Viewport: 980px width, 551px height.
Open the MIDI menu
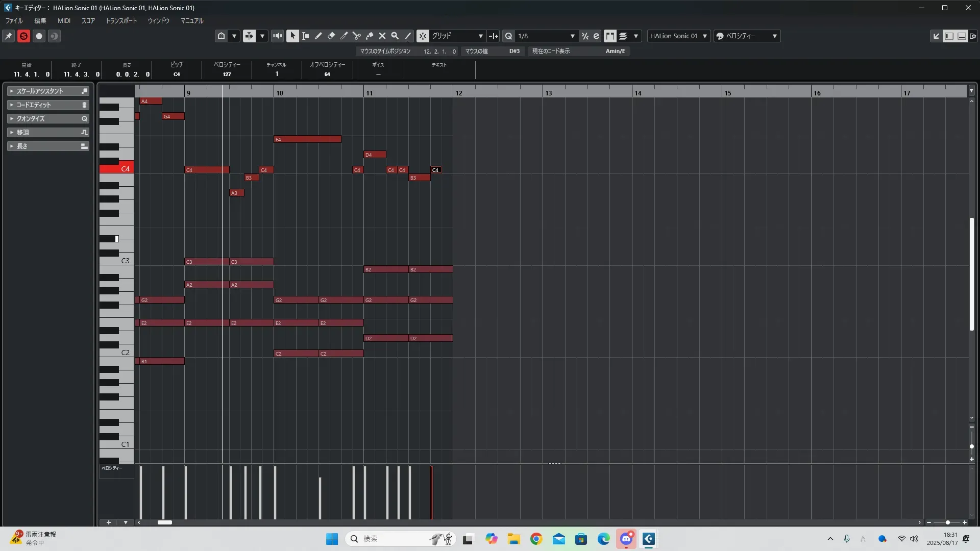coord(64,21)
